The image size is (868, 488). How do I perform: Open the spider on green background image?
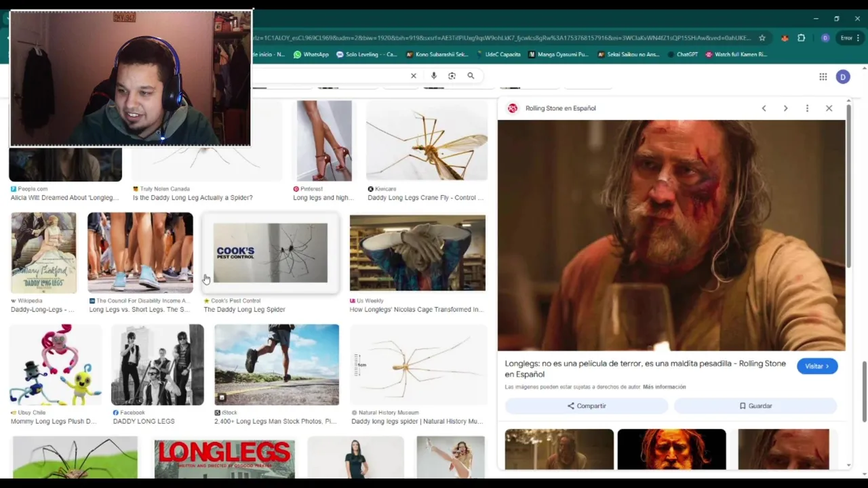click(75, 457)
